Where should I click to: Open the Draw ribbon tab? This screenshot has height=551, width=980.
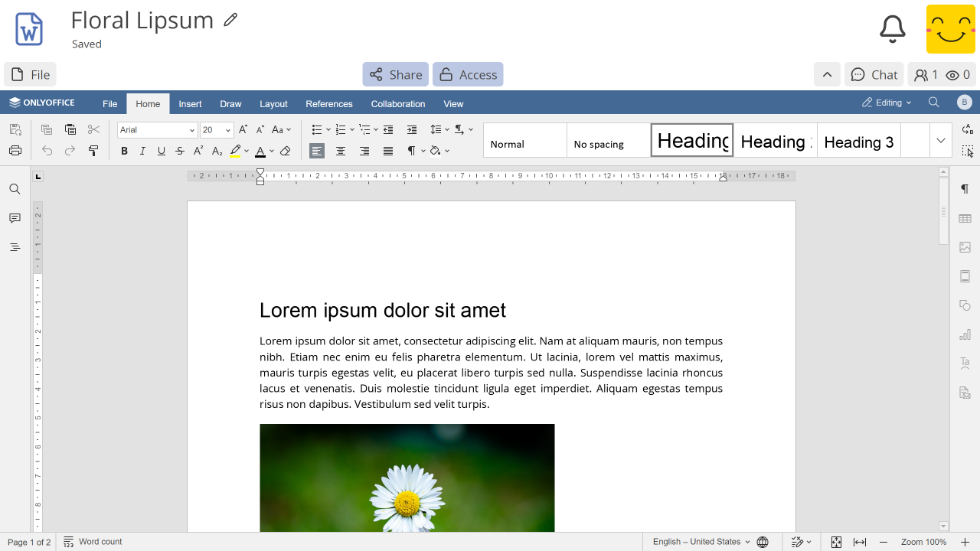[230, 104]
